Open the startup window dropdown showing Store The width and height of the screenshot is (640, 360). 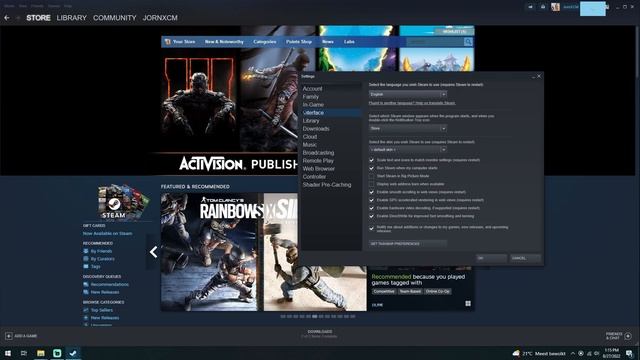pos(408,129)
